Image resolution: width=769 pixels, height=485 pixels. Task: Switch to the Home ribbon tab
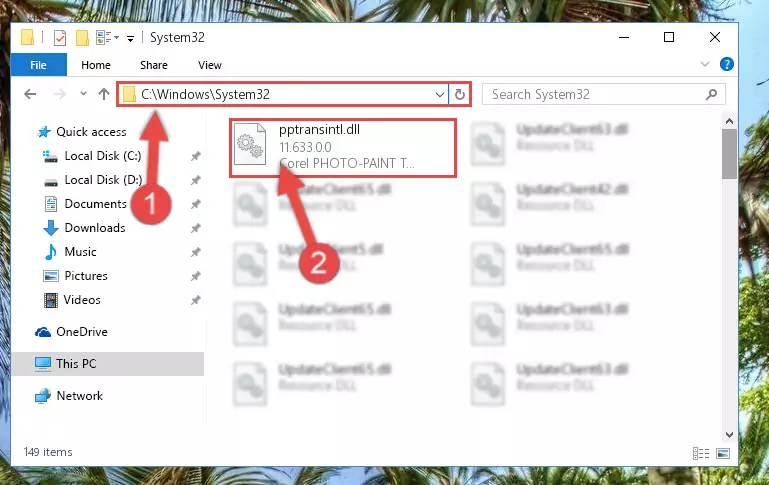(x=96, y=65)
